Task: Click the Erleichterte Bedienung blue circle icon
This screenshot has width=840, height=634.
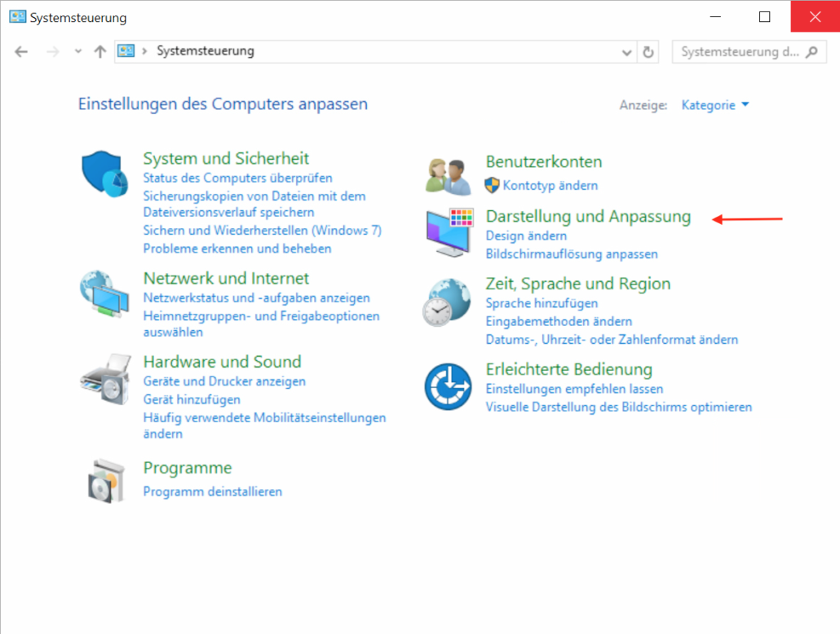Action: pos(448,386)
